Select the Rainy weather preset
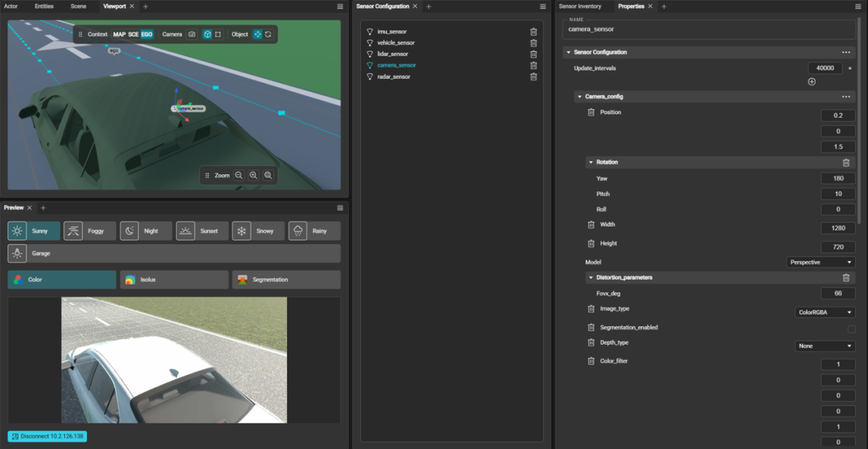The width and height of the screenshot is (868, 449). tap(314, 231)
